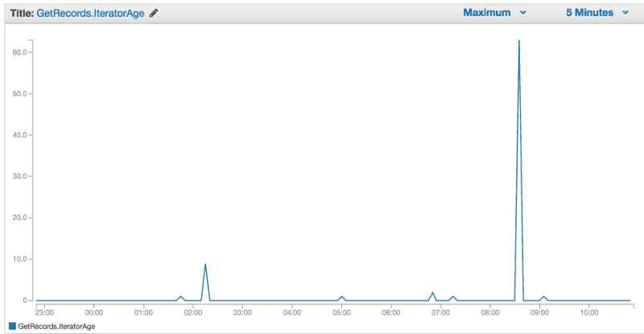Click the 09:00 time axis label

tap(539, 311)
